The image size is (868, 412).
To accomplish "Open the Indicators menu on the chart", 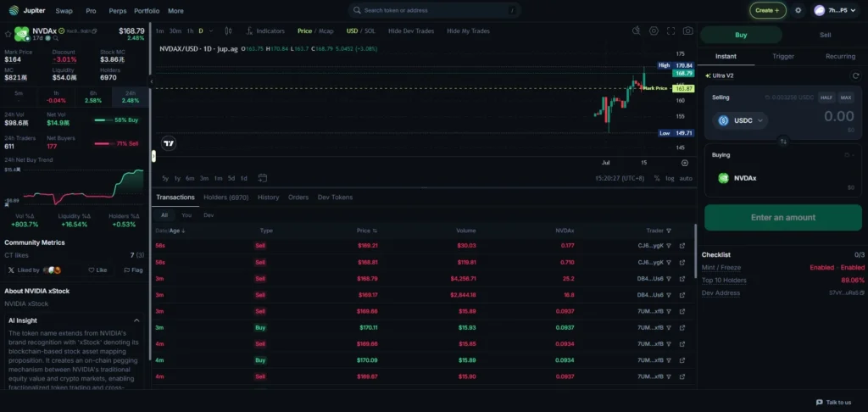I will [x=265, y=31].
